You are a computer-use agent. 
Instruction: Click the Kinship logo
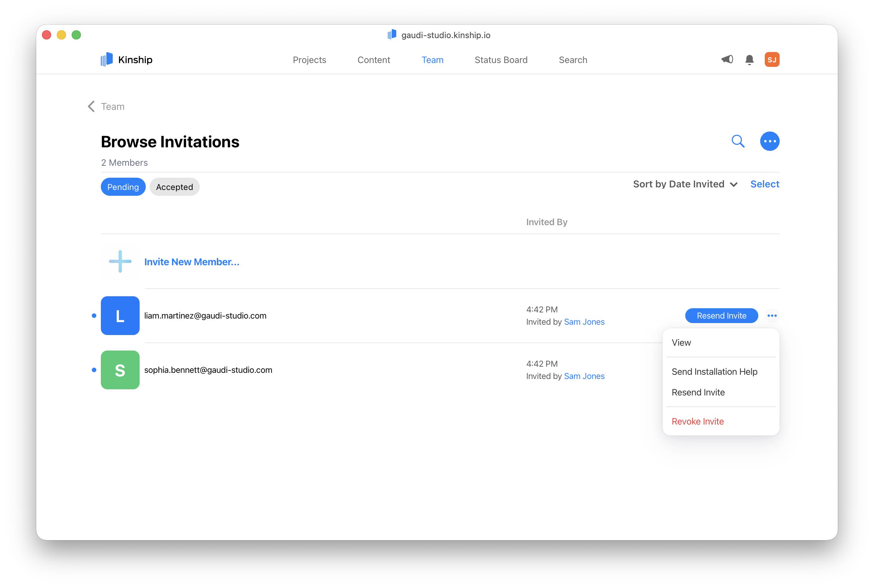click(x=126, y=59)
